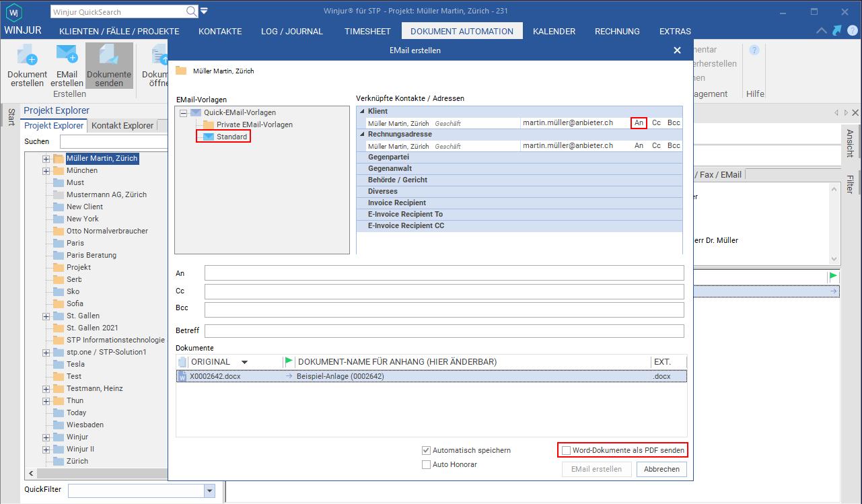Click the Hilfe ribbon help icon

tap(754, 50)
